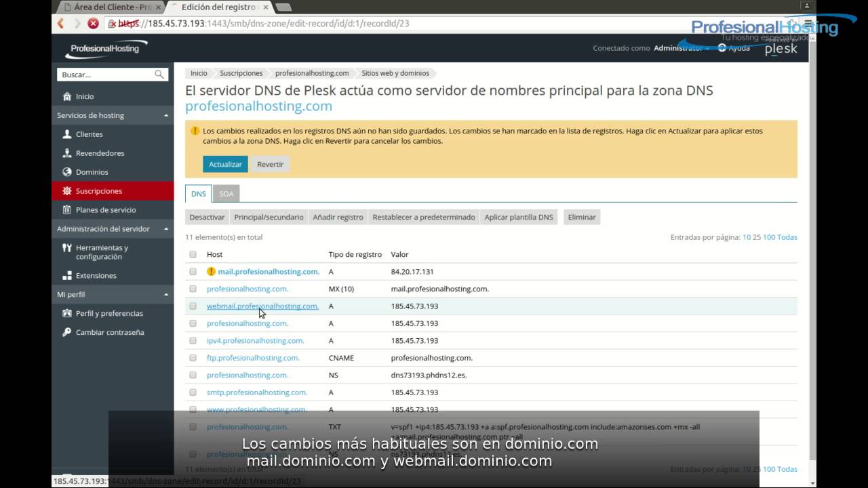This screenshot has height=488, width=868.
Task: Check the MX (10) record row
Action: (x=193, y=289)
